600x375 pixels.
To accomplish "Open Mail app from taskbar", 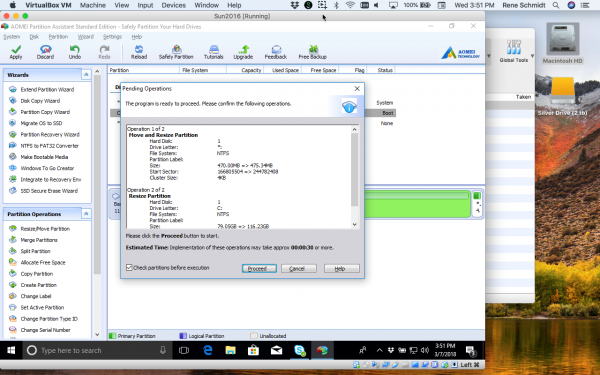I will pos(276,350).
